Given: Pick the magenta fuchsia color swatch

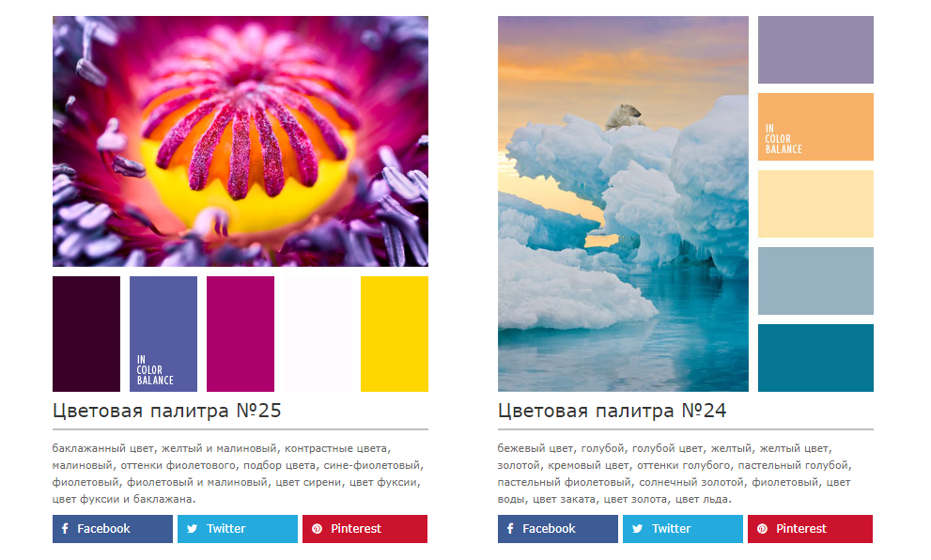Looking at the screenshot, I should point(241,334).
